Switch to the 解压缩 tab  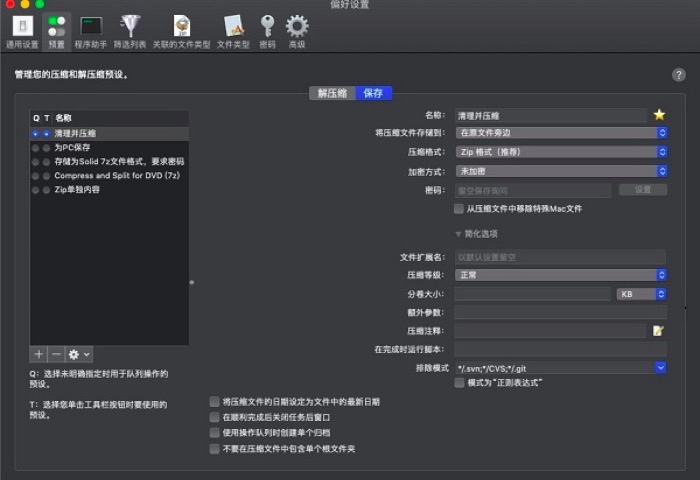[332, 93]
